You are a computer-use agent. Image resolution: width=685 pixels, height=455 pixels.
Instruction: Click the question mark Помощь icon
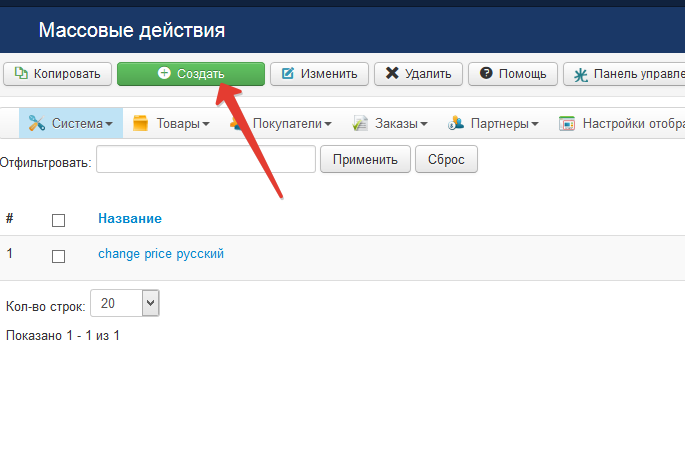click(x=486, y=73)
